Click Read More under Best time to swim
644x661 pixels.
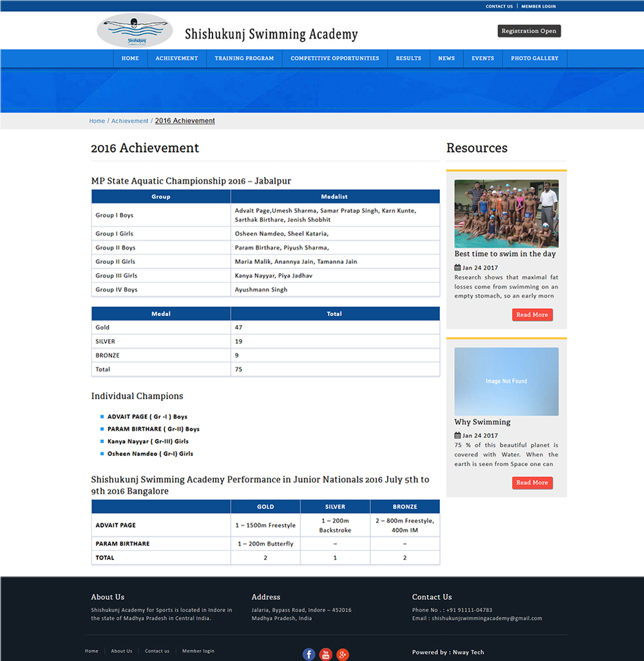[x=532, y=315]
